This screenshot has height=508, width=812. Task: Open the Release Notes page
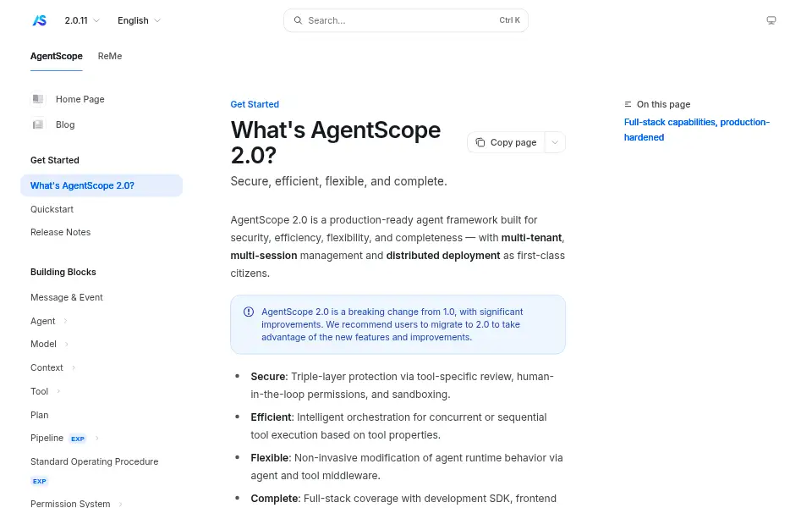(61, 232)
